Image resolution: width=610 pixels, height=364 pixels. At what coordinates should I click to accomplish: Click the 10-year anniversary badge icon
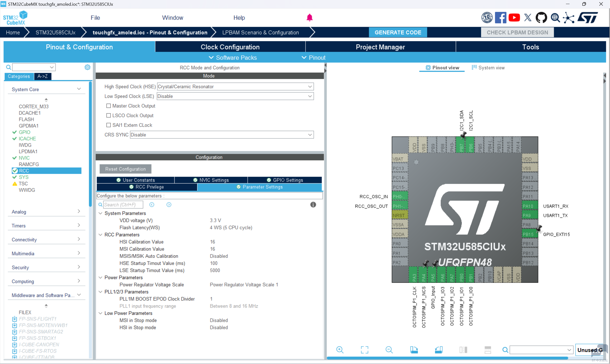pyautogui.click(x=487, y=18)
